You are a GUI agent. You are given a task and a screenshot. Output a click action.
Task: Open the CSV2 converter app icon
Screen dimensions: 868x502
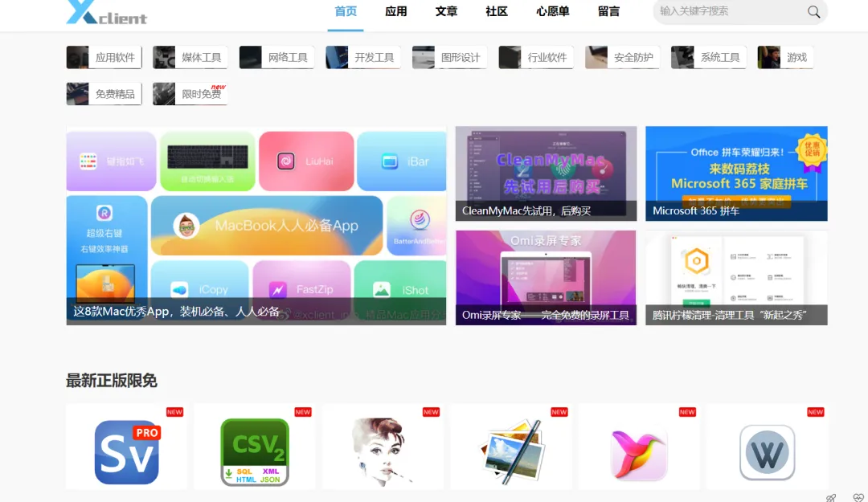pos(255,452)
